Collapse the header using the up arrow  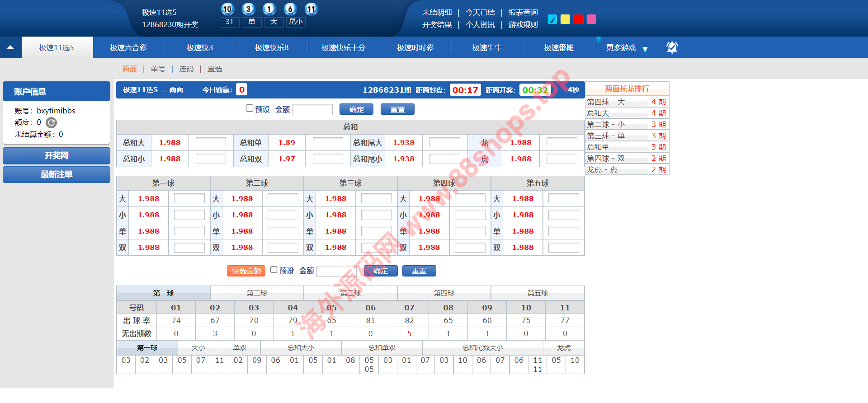tap(10, 47)
